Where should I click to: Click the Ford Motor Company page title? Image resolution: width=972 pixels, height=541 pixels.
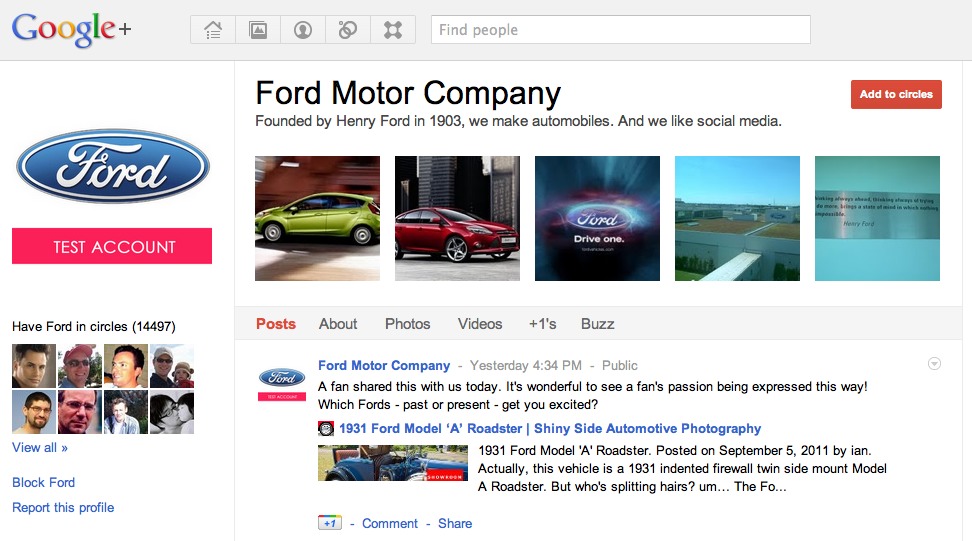(x=408, y=93)
